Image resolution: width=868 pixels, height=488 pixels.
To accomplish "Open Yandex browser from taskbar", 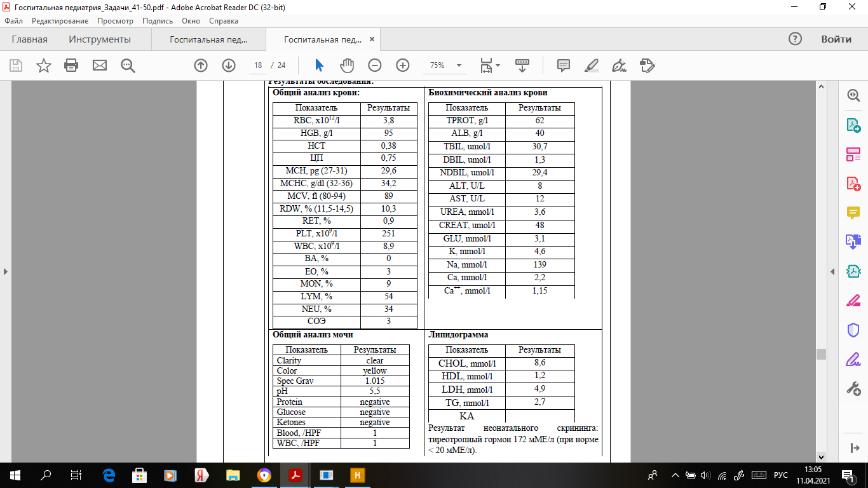I will [201, 475].
